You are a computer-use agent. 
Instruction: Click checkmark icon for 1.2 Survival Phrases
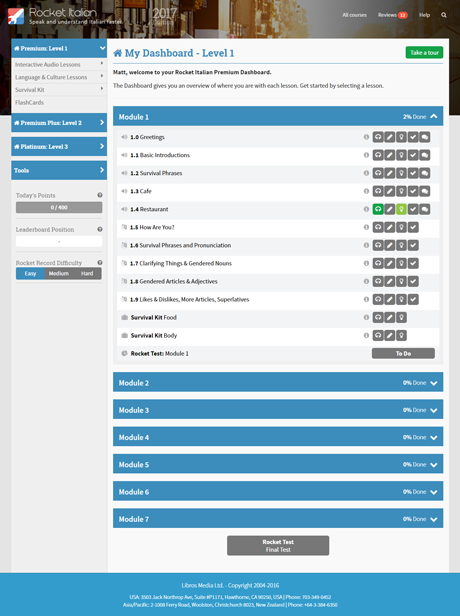click(413, 173)
